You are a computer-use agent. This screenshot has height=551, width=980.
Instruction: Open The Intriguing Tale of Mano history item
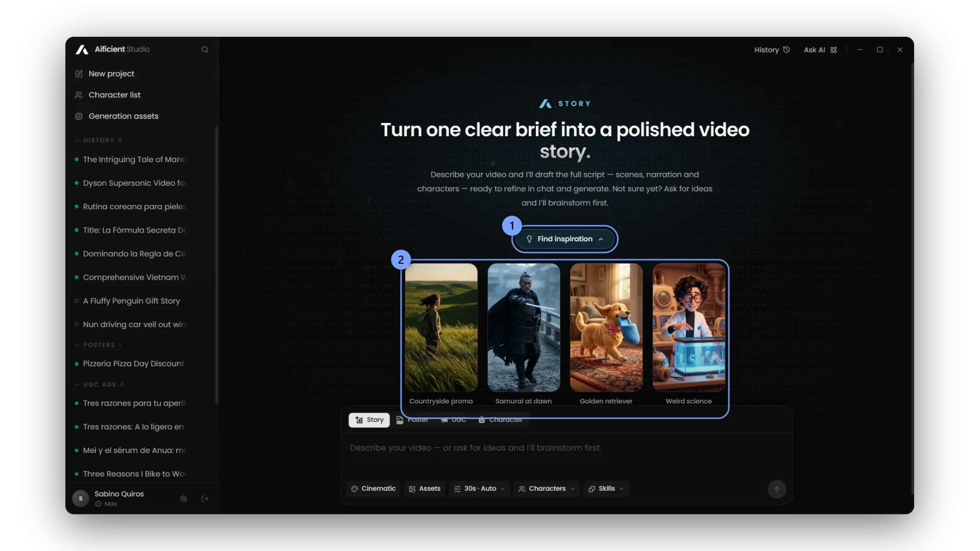pyautogui.click(x=134, y=160)
